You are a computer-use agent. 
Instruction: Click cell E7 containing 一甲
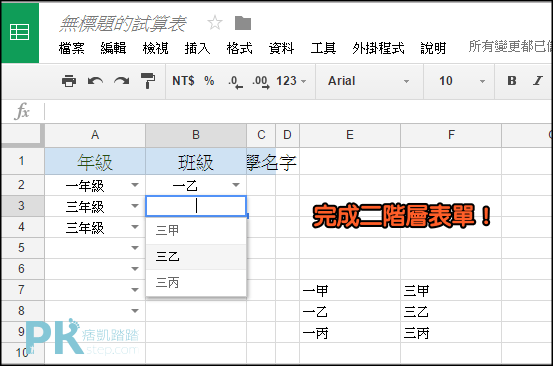(x=350, y=290)
